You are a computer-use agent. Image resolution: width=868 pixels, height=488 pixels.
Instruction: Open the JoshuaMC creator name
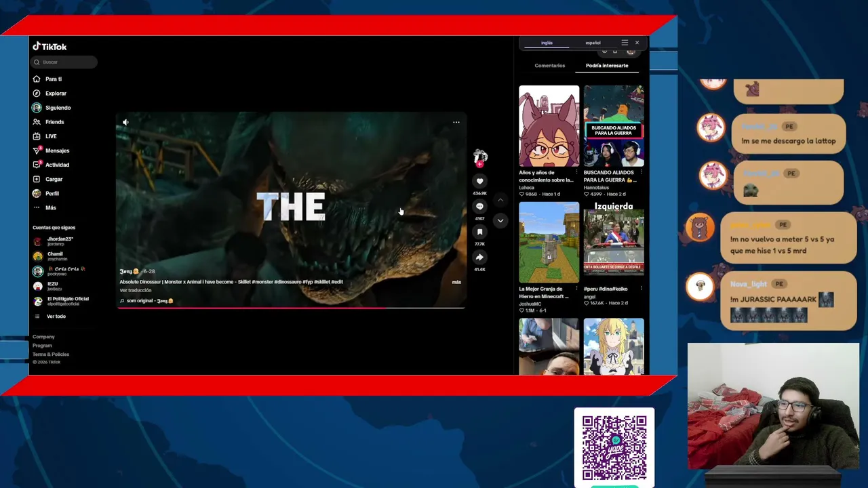tap(530, 304)
